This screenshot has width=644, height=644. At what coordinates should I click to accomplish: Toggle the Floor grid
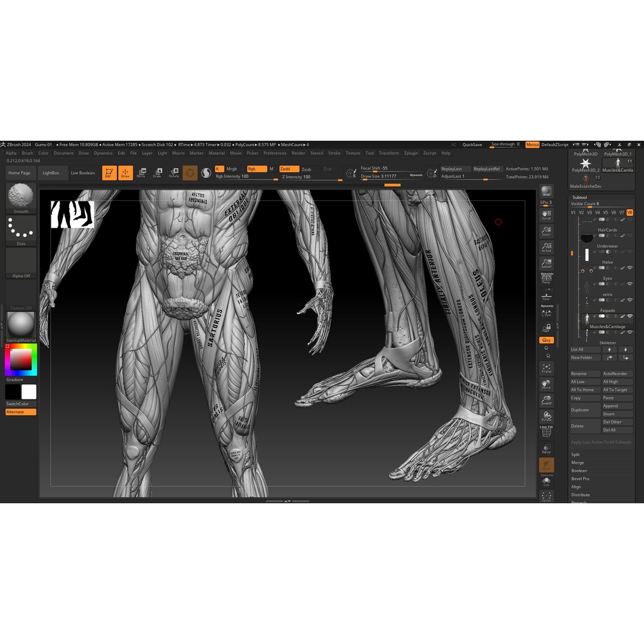tap(546, 296)
